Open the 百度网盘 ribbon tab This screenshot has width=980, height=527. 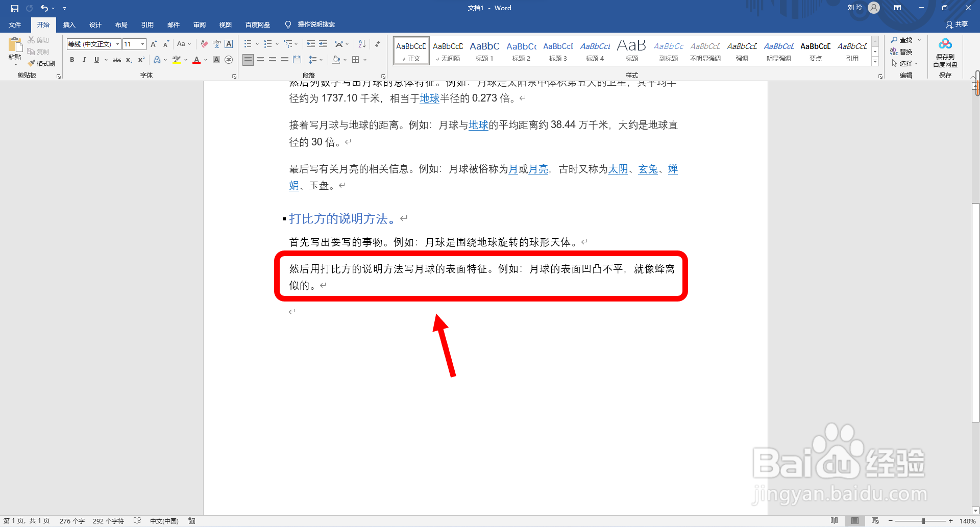point(257,24)
